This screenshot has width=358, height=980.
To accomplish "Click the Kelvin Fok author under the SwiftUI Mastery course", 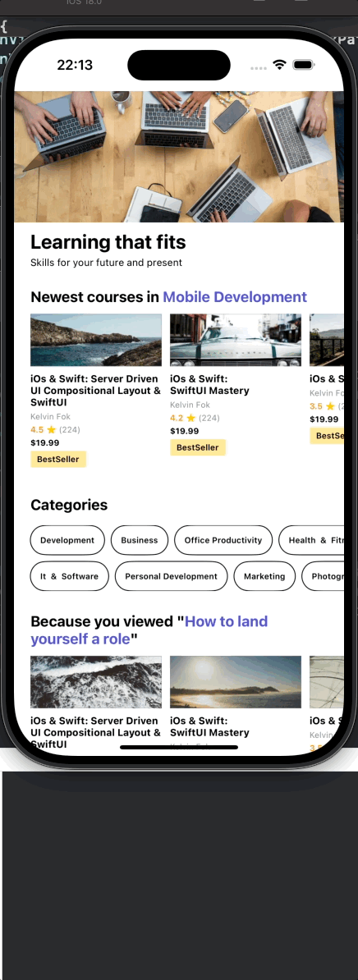I will [x=190, y=405].
